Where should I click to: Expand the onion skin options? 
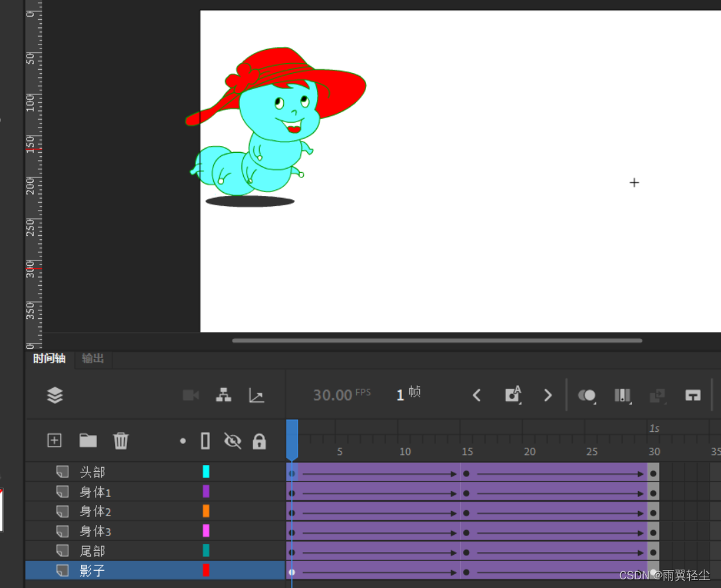point(587,395)
